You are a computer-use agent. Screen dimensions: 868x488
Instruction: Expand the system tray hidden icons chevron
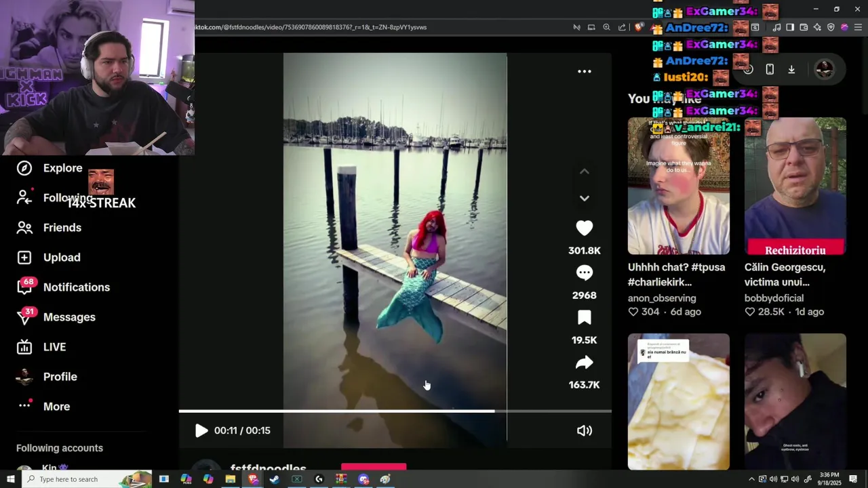coord(751,479)
